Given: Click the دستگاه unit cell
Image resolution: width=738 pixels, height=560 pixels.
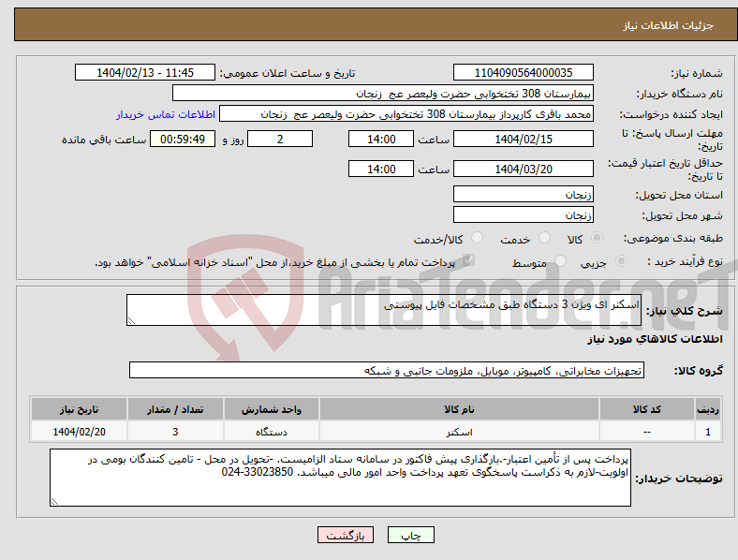Looking at the screenshot, I should 271,432.
